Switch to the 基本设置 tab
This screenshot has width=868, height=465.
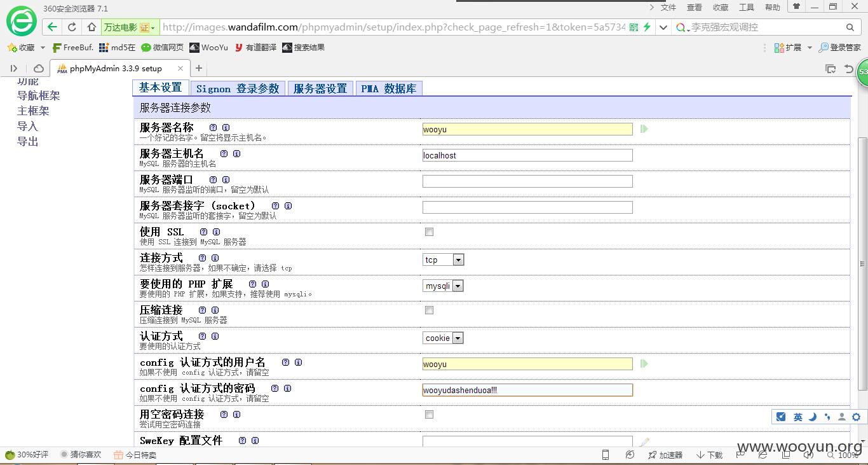161,88
